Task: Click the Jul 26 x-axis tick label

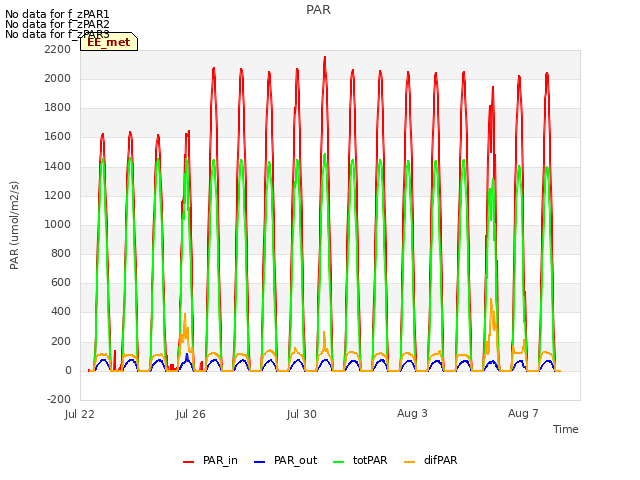Action: [x=191, y=414]
